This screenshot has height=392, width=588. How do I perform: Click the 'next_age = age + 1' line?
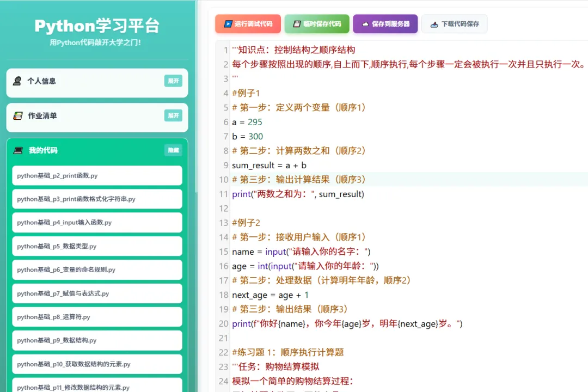[x=270, y=295]
